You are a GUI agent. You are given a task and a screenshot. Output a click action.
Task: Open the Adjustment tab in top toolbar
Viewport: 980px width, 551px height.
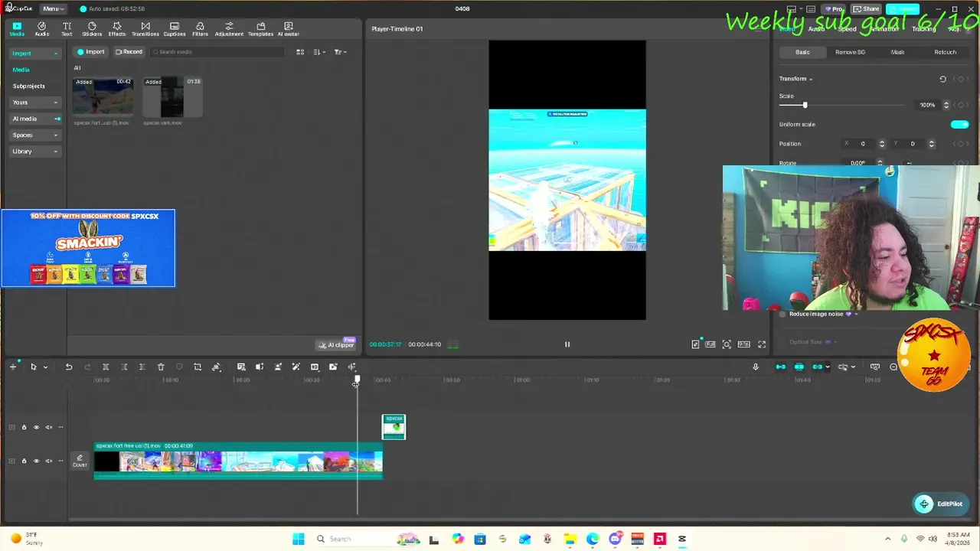(229, 29)
